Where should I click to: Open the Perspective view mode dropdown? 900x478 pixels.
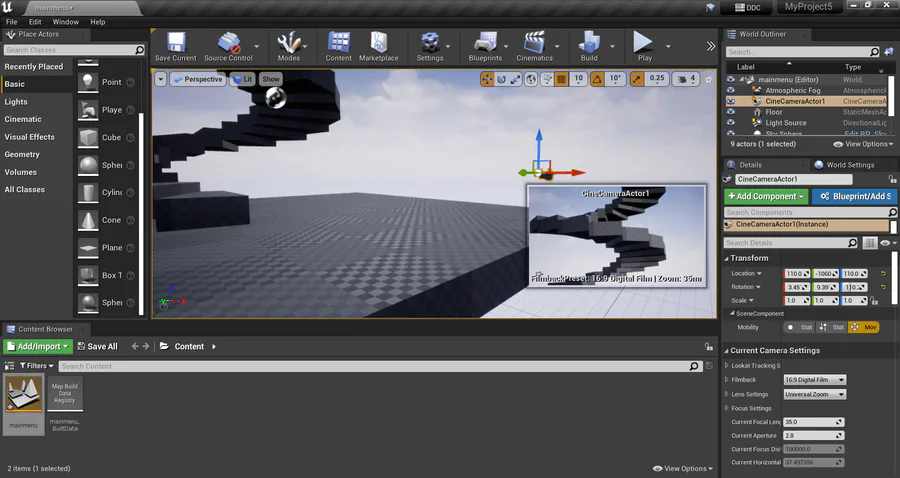click(x=197, y=79)
